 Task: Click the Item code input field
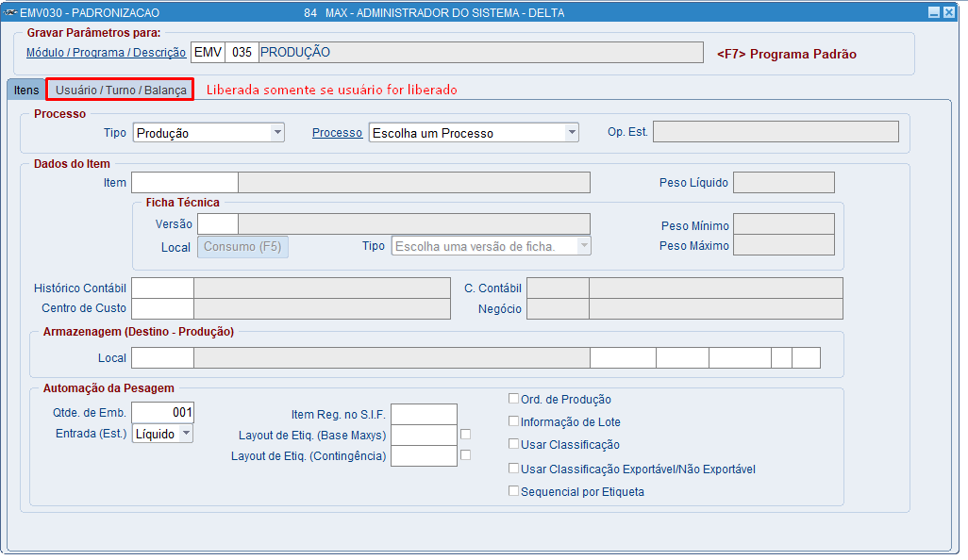[x=185, y=183]
